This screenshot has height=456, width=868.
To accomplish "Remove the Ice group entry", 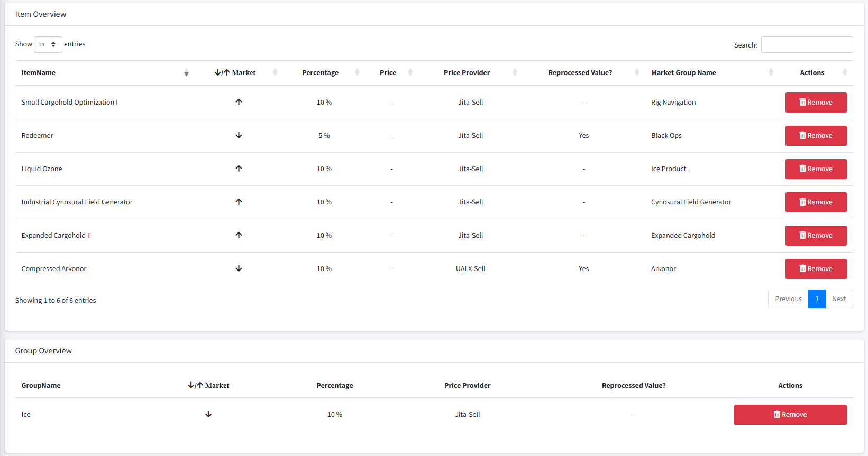I will point(790,415).
